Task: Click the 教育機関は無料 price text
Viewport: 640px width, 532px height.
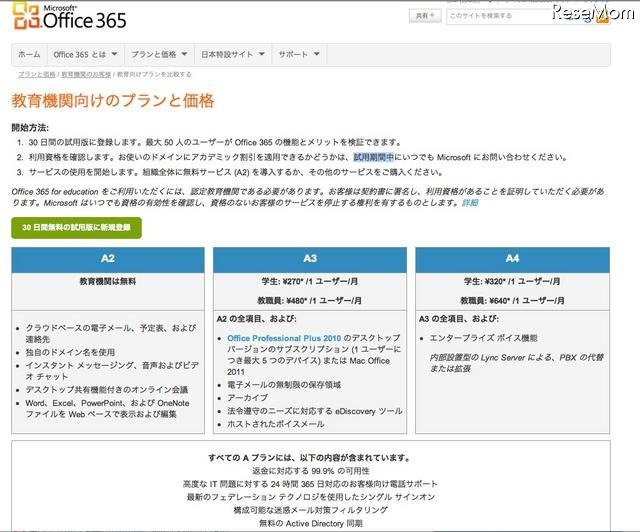Action: 108,281
